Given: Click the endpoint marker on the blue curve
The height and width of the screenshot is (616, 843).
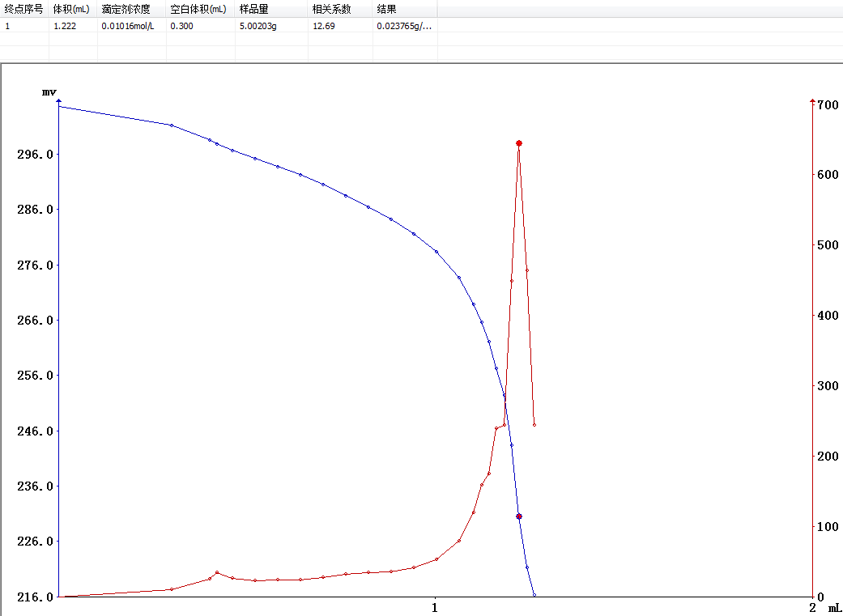Looking at the screenshot, I should [519, 516].
